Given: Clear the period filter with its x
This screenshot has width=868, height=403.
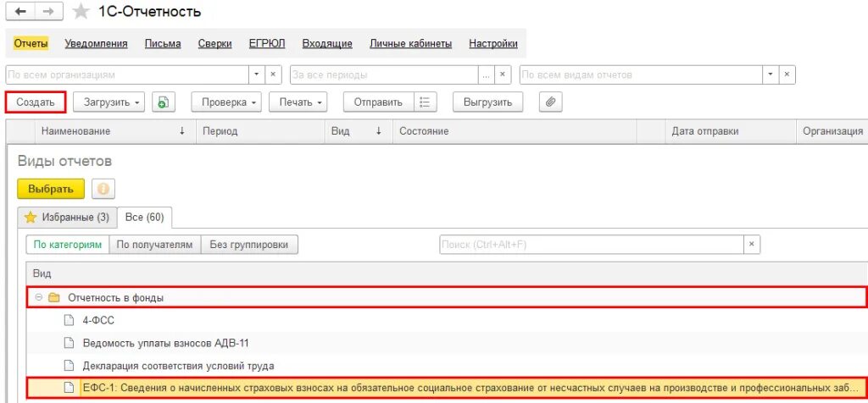Looking at the screenshot, I should [x=502, y=75].
